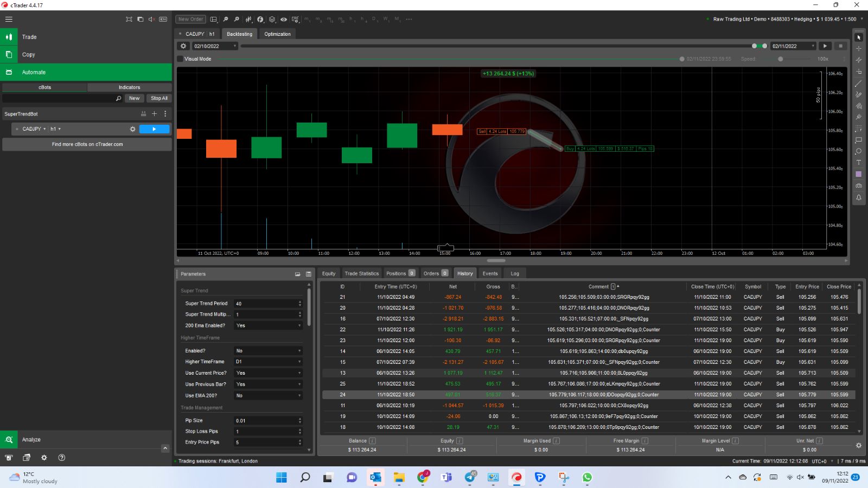Screen dimensions: 868x488
Task: Click Find more cBots on cTrader.com
Action: [87, 144]
